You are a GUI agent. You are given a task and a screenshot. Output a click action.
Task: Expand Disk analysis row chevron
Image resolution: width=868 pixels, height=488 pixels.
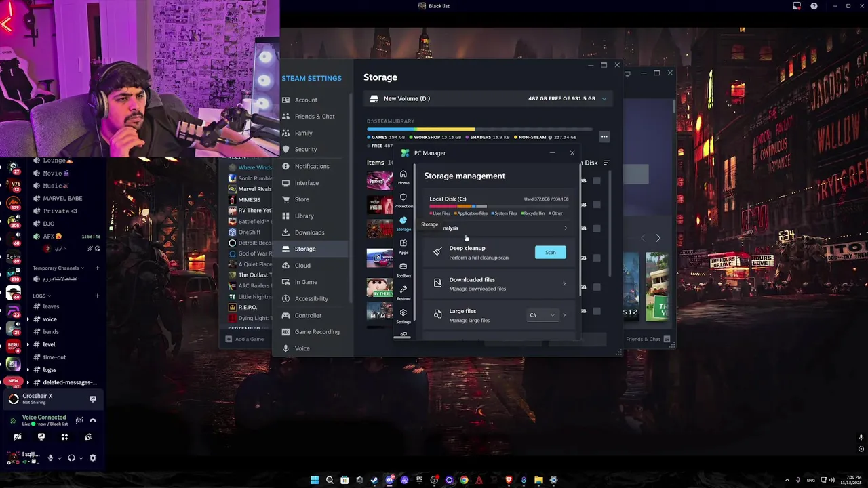pyautogui.click(x=566, y=228)
